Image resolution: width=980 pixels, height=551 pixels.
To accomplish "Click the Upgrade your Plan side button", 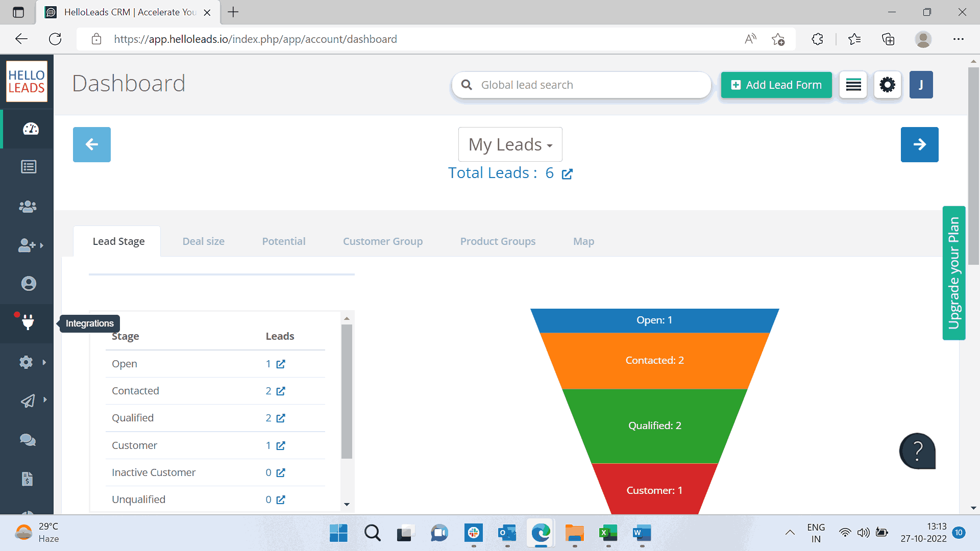I will (954, 273).
